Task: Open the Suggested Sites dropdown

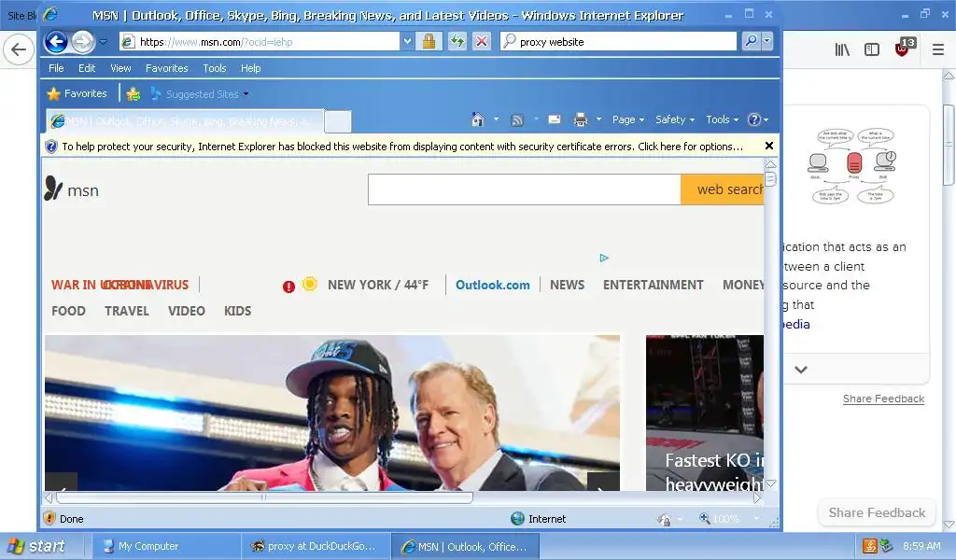Action: 200,94
